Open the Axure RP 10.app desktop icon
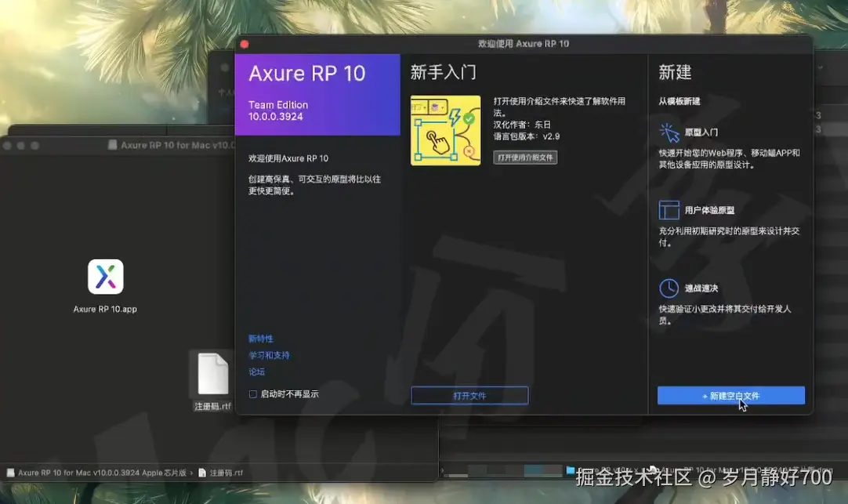Viewport: 848px width, 504px height. coord(105,277)
